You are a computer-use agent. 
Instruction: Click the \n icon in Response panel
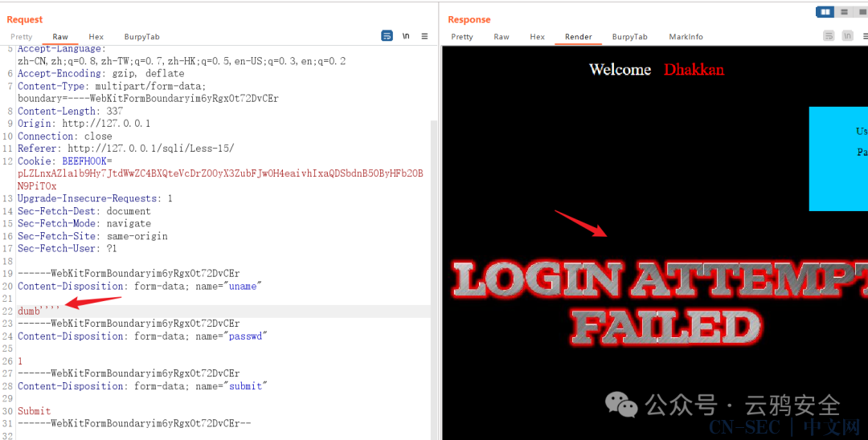pos(848,36)
